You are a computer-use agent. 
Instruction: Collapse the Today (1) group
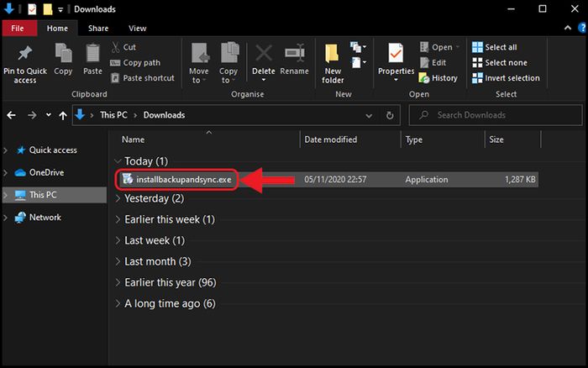[118, 161]
